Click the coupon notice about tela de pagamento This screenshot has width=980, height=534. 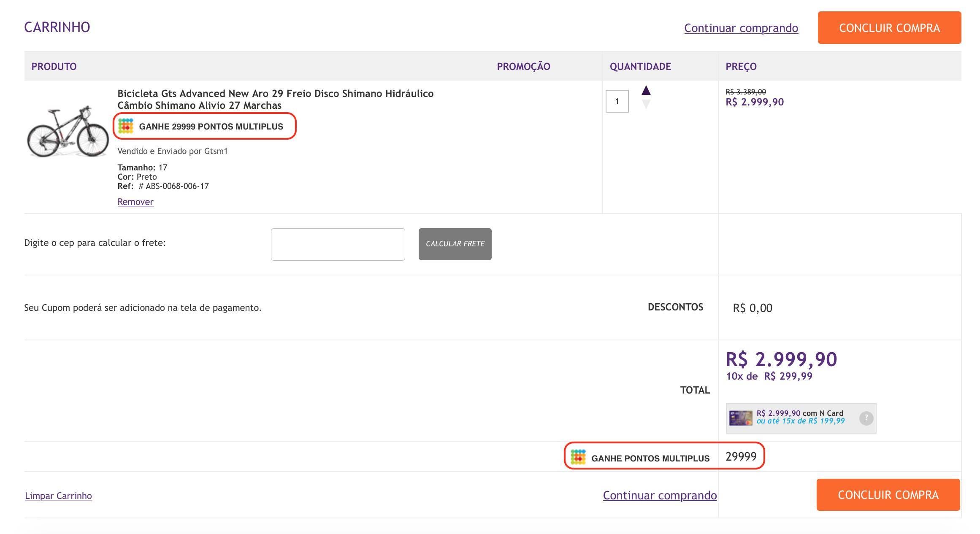[x=143, y=308]
